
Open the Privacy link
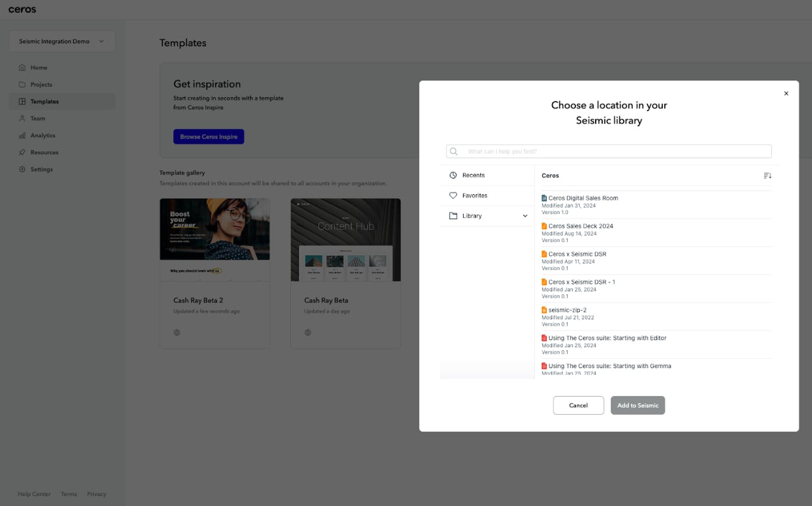click(97, 494)
